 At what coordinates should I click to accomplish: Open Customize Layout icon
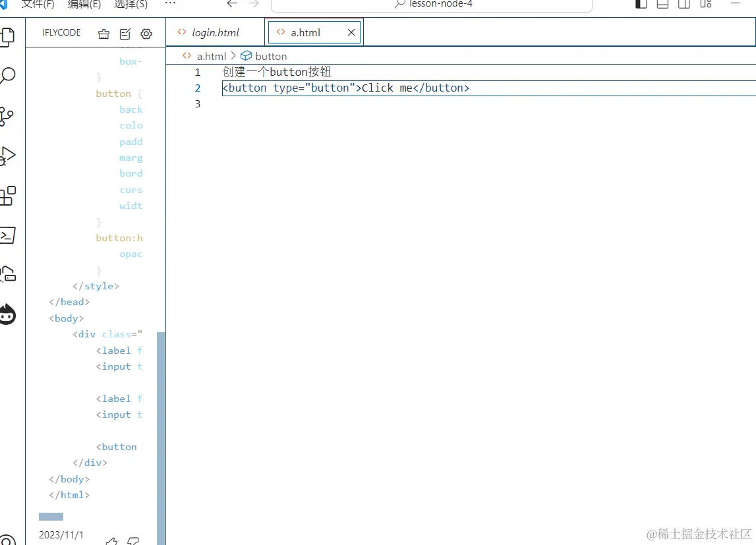(x=706, y=4)
